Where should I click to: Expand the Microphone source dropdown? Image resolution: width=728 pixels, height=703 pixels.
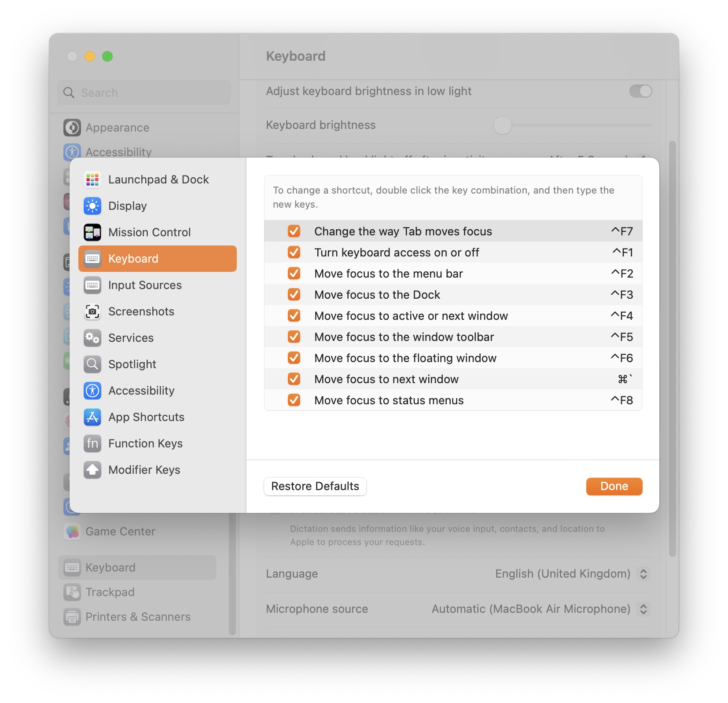tap(643, 609)
